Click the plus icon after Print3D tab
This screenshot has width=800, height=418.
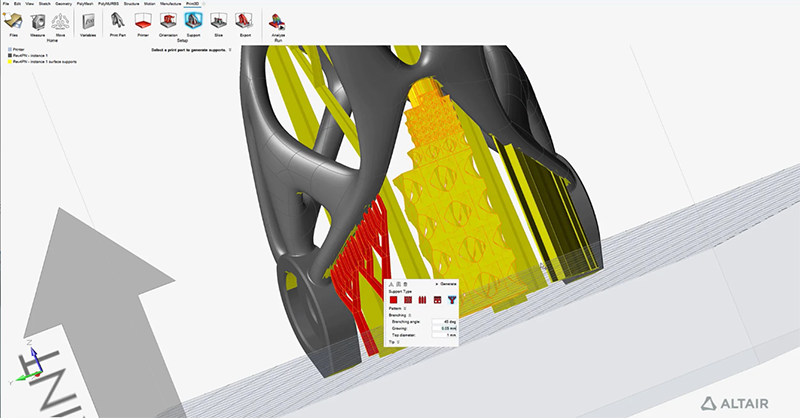pos(204,4)
